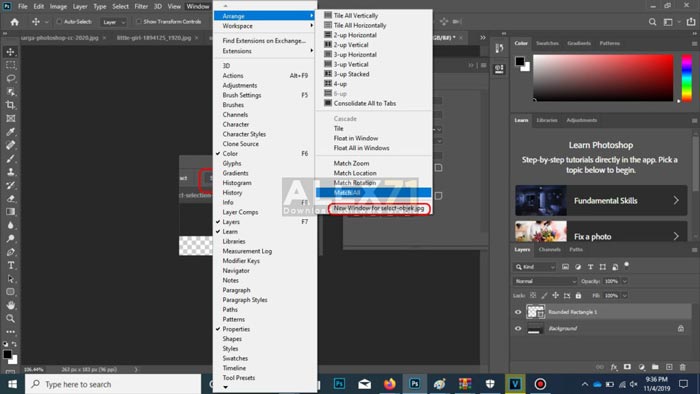700x394 pixels.
Task: Open the Normal blend mode dropdown
Action: [545, 281]
